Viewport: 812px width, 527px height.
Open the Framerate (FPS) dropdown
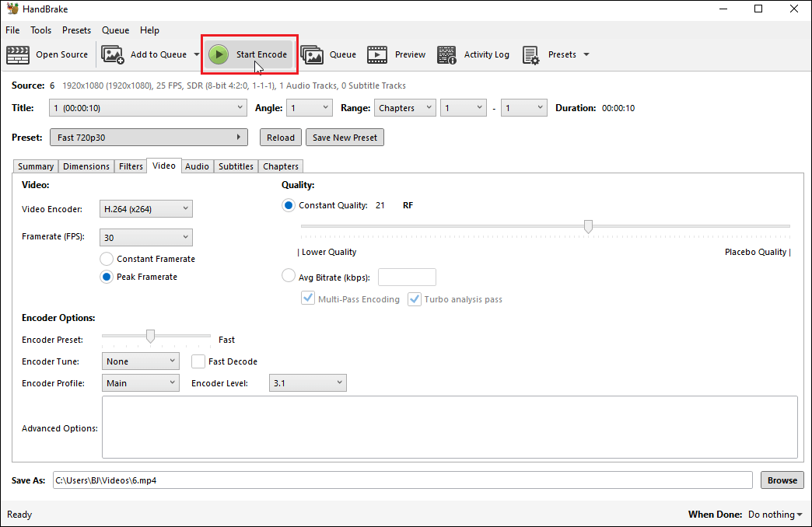[x=146, y=237]
